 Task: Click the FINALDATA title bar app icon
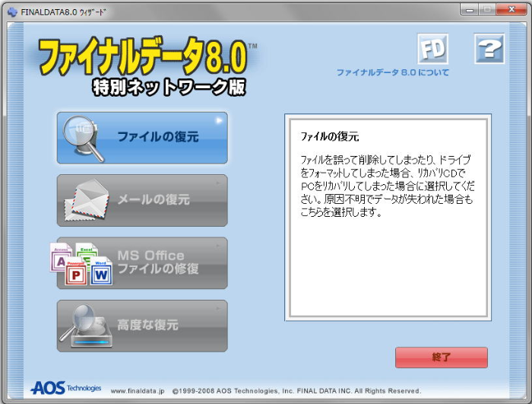[11, 11]
